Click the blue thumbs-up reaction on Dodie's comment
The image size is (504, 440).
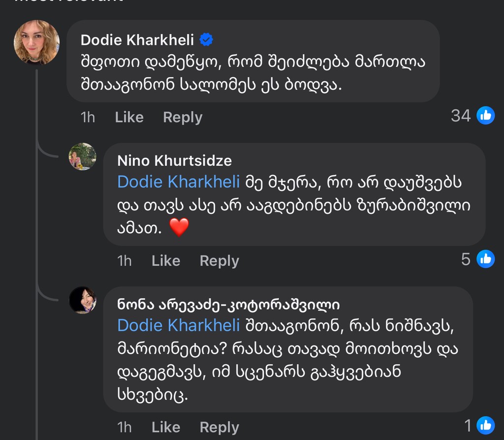[x=485, y=116]
